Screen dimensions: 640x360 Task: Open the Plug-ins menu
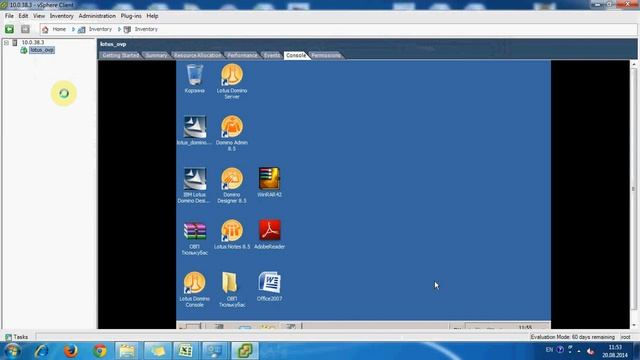point(131,16)
